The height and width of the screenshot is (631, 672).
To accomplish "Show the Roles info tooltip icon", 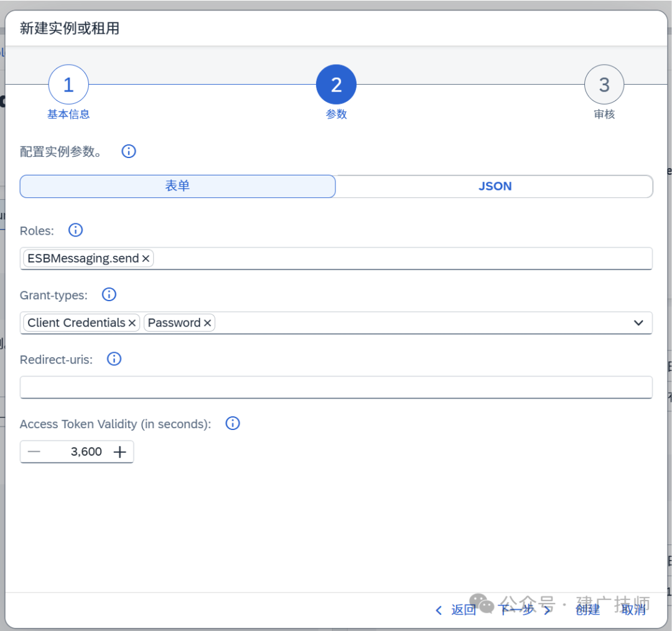I will 75,230.
